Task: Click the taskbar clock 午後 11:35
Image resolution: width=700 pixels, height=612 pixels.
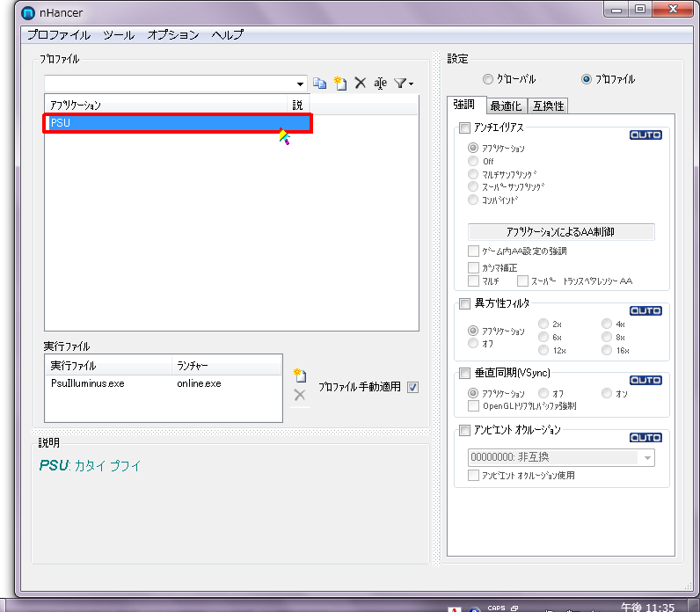Action: (x=647, y=607)
